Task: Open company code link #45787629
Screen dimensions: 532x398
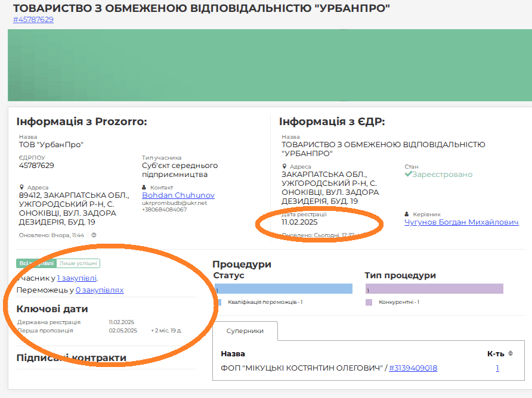Action: [33, 19]
